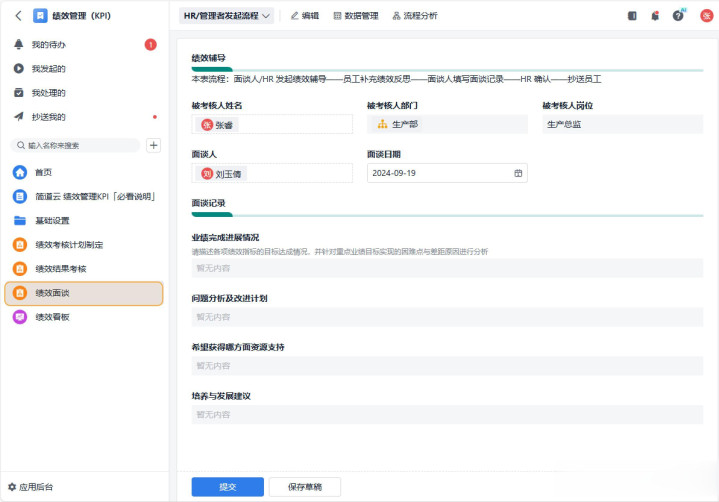Switch to 流程分析 tab
The height and width of the screenshot is (502, 719).
(414, 16)
